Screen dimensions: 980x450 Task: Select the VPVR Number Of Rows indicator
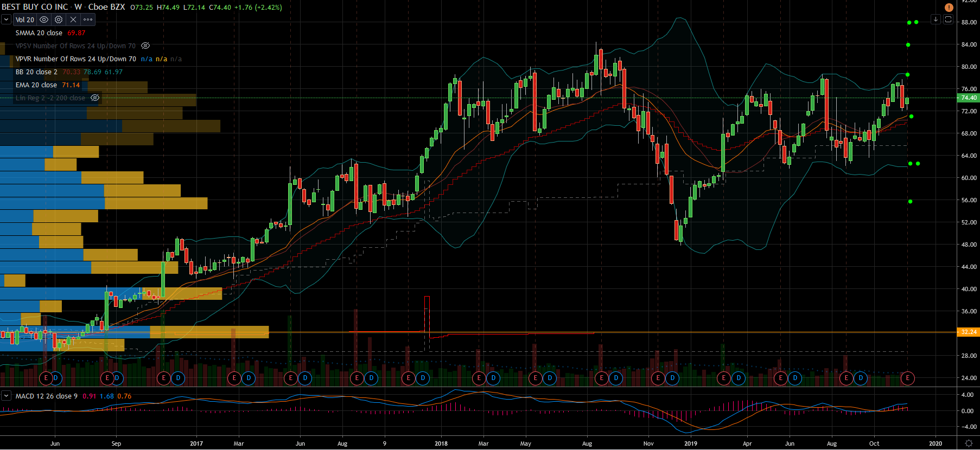[75, 59]
